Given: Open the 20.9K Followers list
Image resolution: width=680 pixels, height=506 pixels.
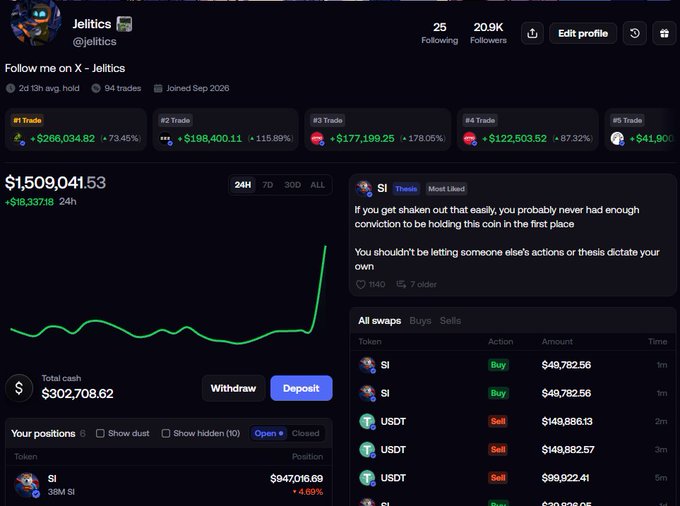Looking at the screenshot, I should pos(488,33).
